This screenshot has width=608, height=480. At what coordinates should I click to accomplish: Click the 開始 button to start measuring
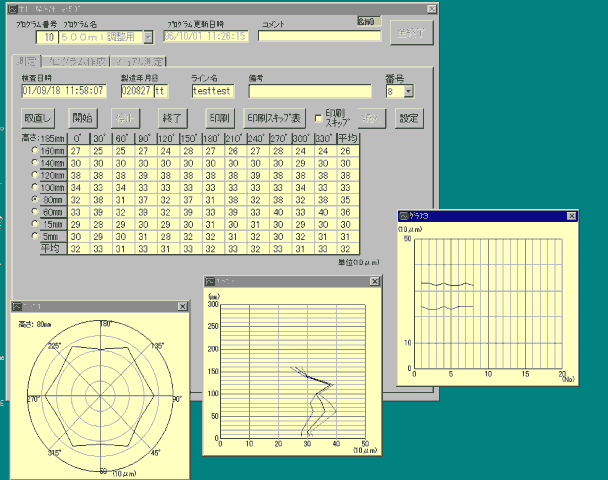pyautogui.click(x=83, y=118)
